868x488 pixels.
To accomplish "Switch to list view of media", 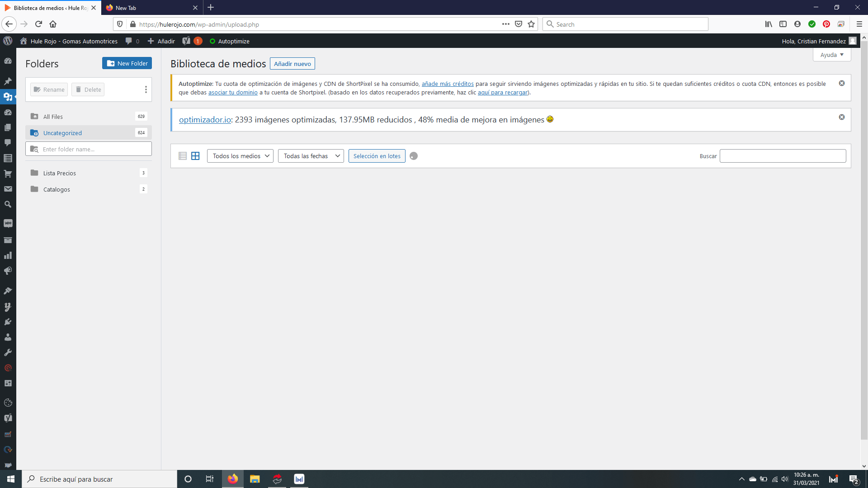I will click(183, 156).
